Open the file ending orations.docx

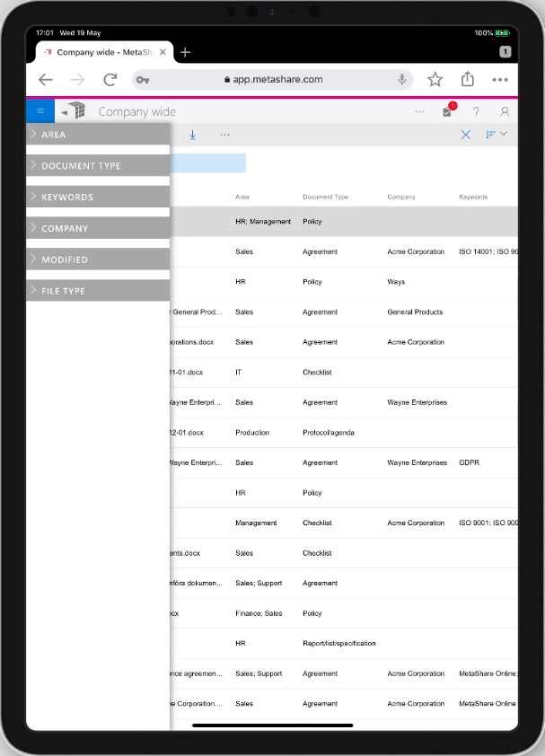pyautogui.click(x=191, y=342)
